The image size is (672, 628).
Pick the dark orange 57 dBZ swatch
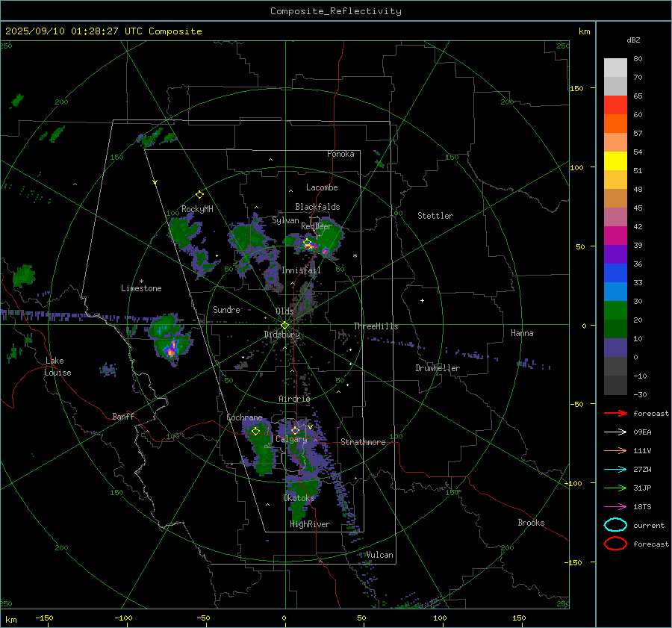coord(615,123)
